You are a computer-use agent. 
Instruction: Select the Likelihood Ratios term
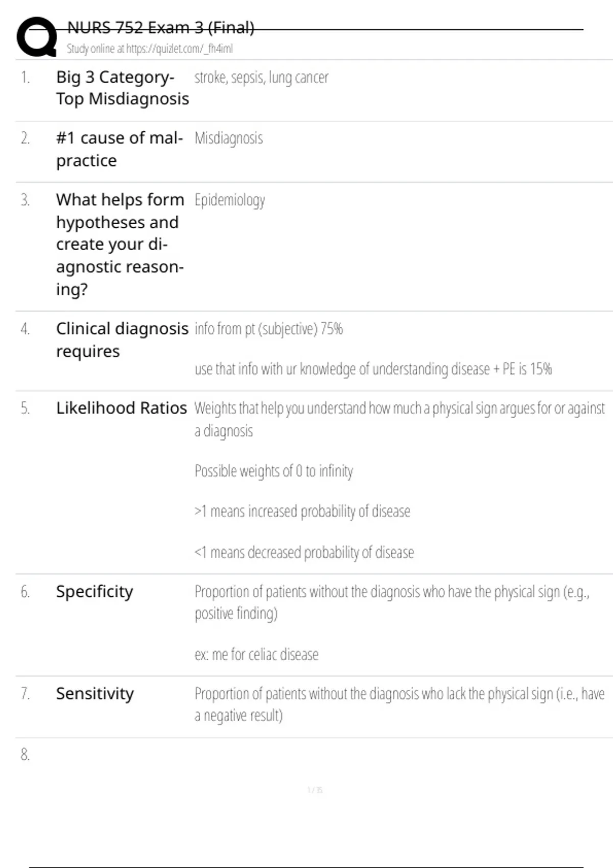coord(122,408)
